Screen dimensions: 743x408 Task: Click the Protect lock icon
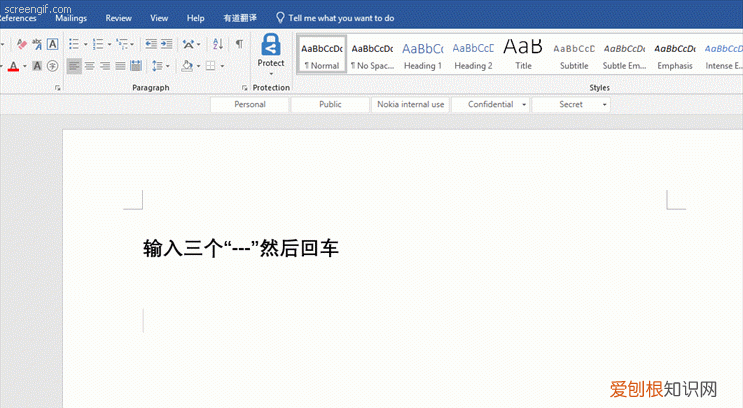pos(271,45)
